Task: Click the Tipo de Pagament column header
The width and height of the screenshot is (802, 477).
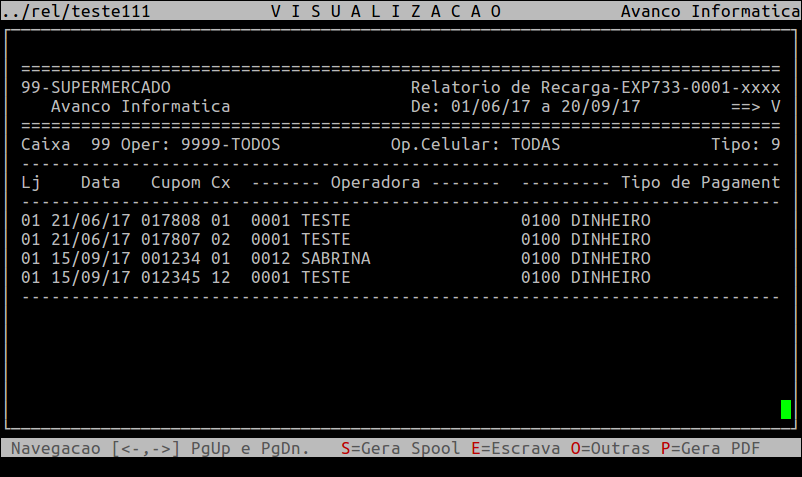Action: pyautogui.click(x=700, y=183)
